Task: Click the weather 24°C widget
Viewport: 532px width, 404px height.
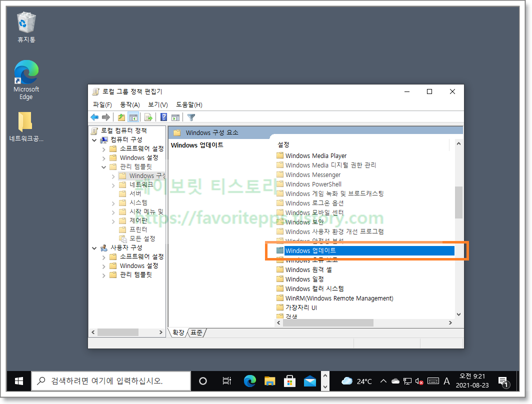Action: pyautogui.click(x=356, y=381)
